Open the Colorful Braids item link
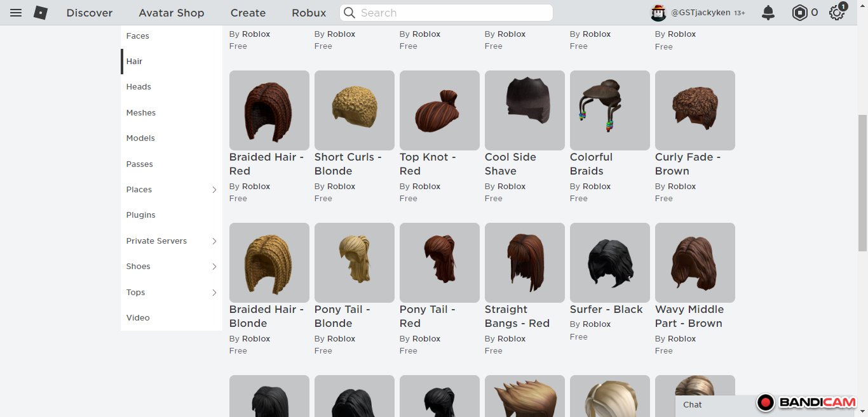Screen dimensions: 868x417 tap(591, 164)
